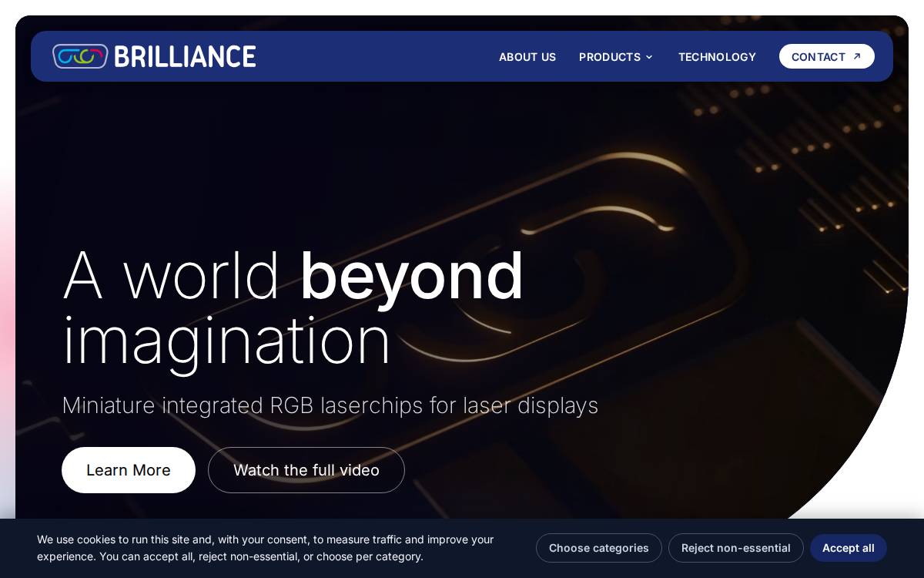This screenshot has height=578, width=924.
Task: Watch the full video
Action: pyautogui.click(x=306, y=470)
